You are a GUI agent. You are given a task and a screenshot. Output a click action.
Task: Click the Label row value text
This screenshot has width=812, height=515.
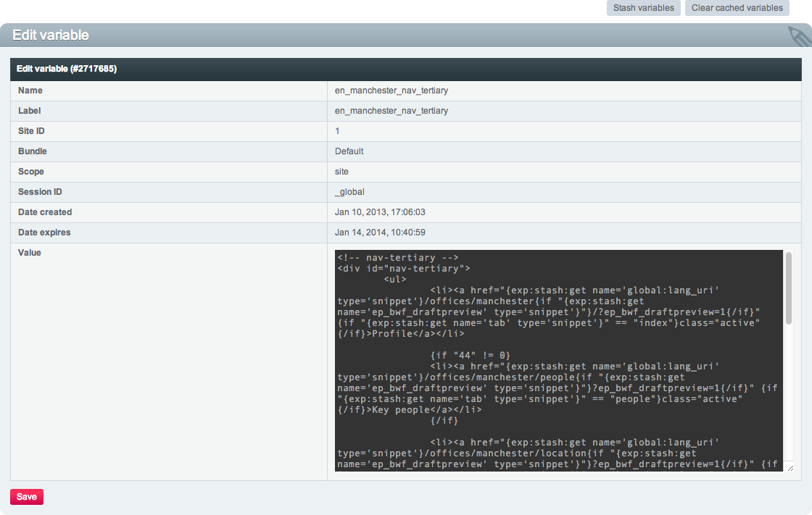[391, 111]
